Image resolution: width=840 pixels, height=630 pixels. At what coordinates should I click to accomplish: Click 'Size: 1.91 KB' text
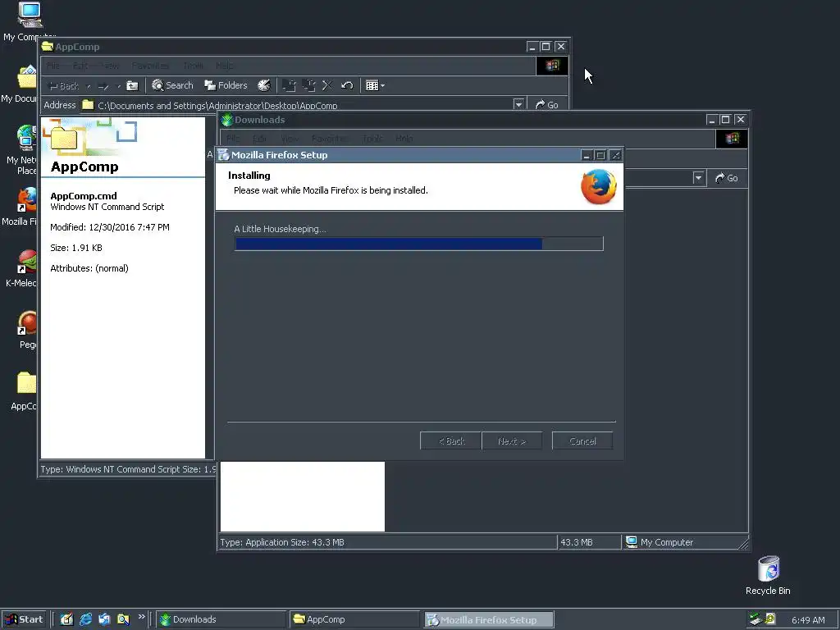[76, 248]
